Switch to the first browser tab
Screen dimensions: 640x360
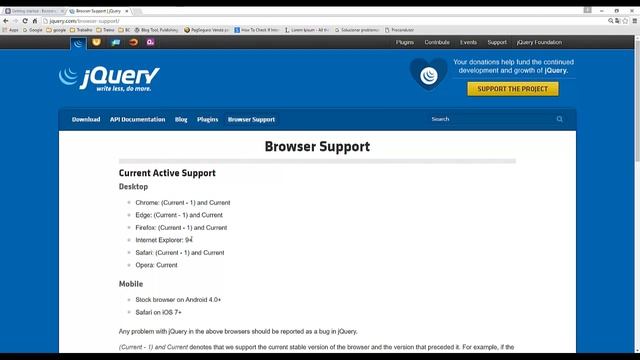click(34, 11)
